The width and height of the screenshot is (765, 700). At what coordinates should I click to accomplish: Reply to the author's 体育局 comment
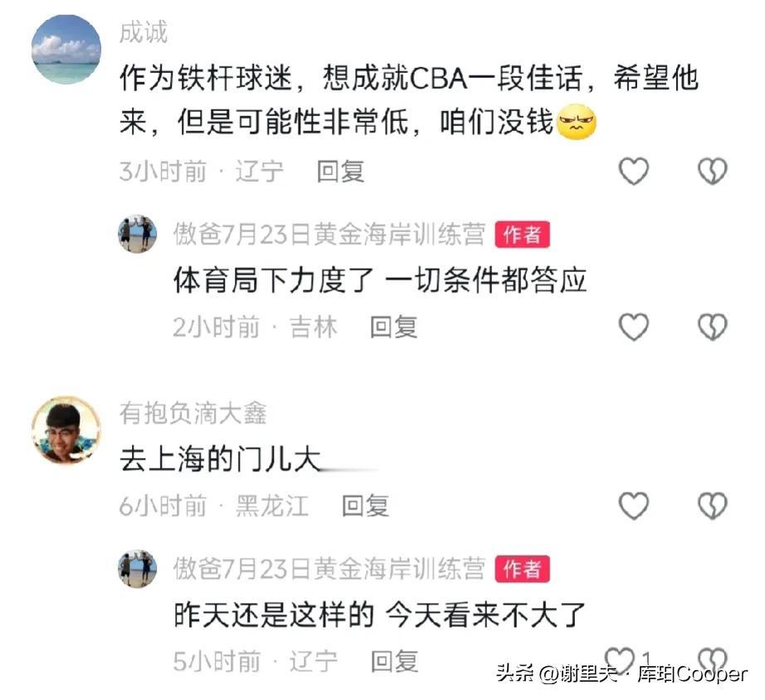pos(394,327)
